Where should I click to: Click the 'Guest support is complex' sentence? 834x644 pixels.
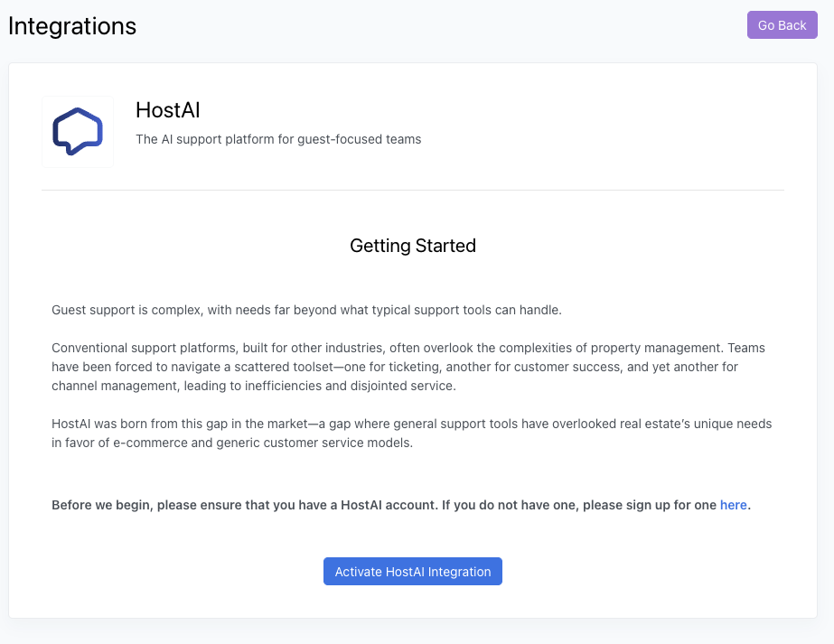click(306, 310)
